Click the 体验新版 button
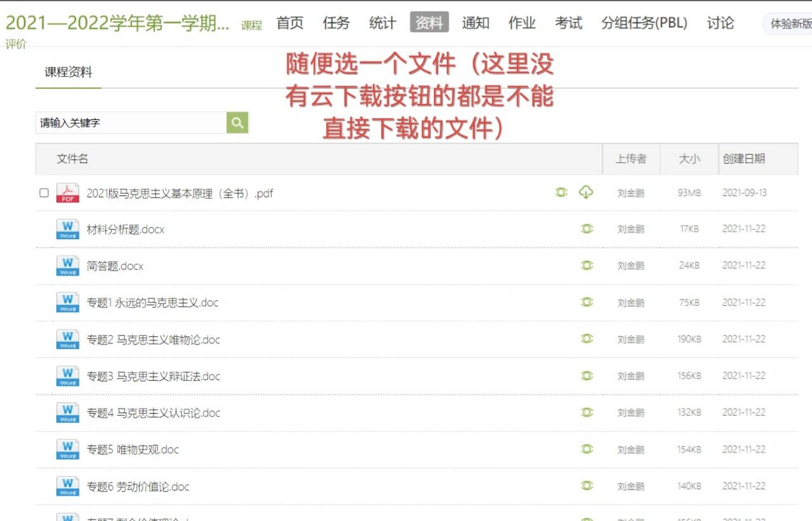Screen dimensions: 812x521 tap(788, 24)
